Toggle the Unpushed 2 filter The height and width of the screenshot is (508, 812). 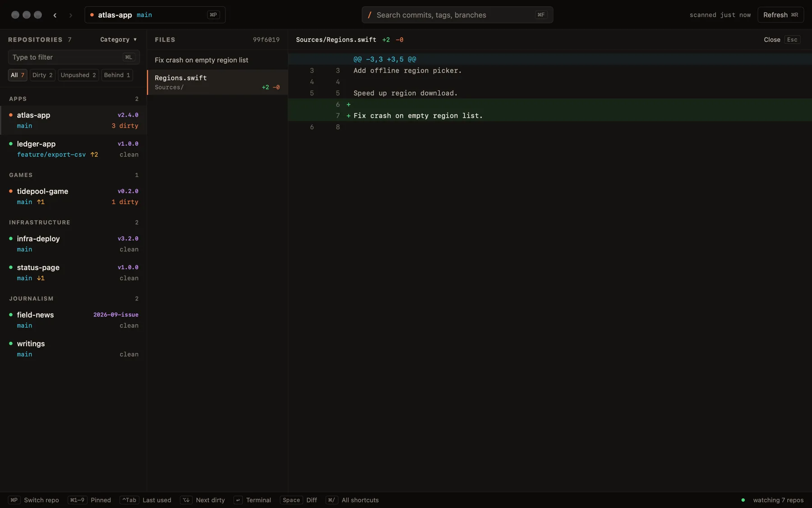click(x=78, y=75)
